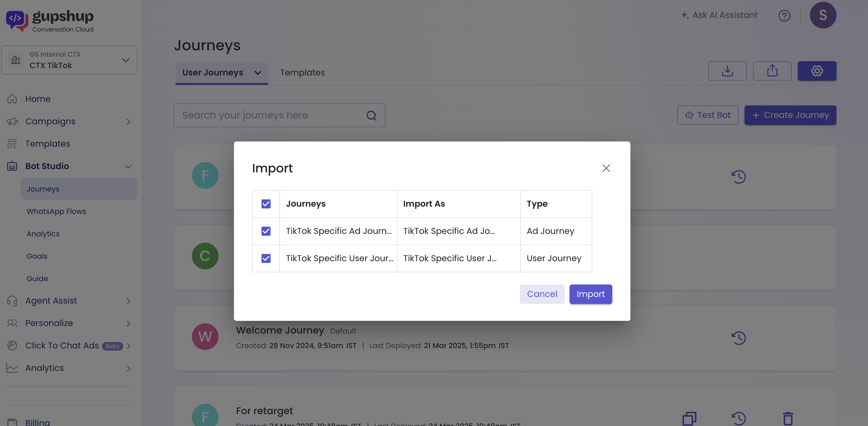Click the Import confirm button

(590, 294)
